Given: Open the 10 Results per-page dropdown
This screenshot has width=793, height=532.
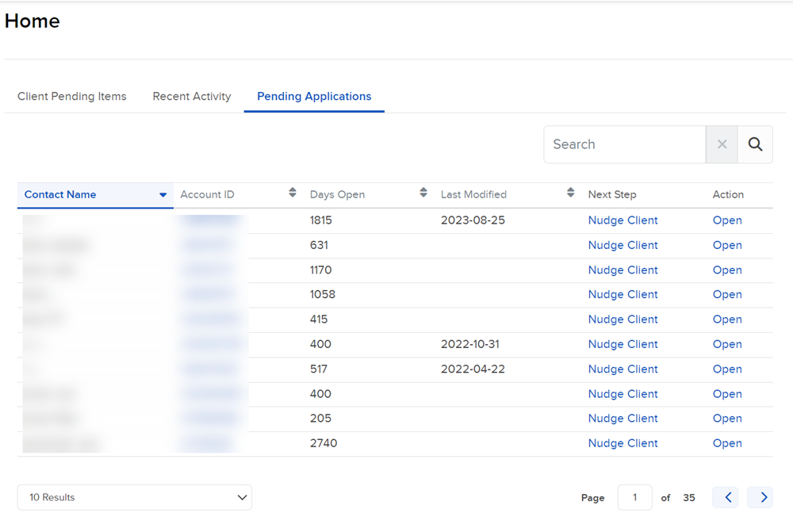Looking at the screenshot, I should 135,497.
